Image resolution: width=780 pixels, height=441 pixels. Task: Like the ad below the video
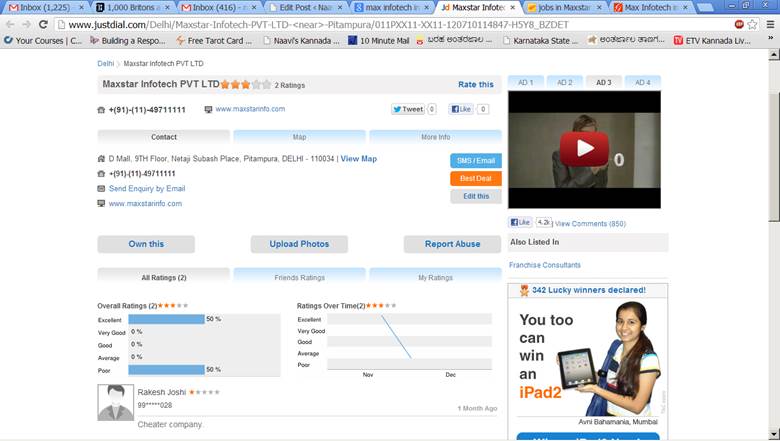(520, 222)
